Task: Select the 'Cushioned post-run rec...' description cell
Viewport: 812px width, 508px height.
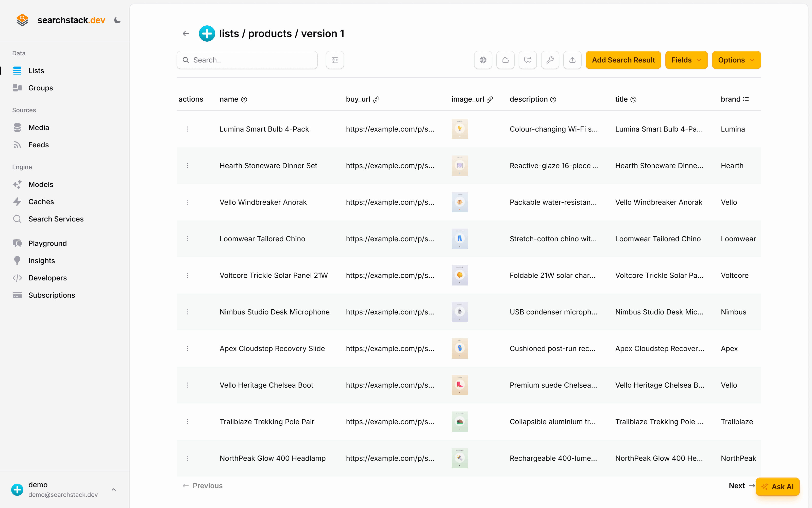Action: [x=552, y=349]
